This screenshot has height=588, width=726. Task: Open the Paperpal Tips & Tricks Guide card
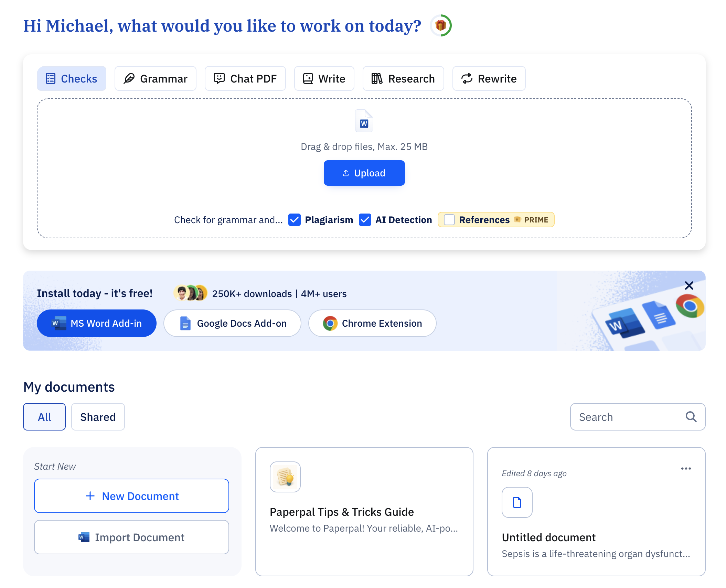click(364, 512)
